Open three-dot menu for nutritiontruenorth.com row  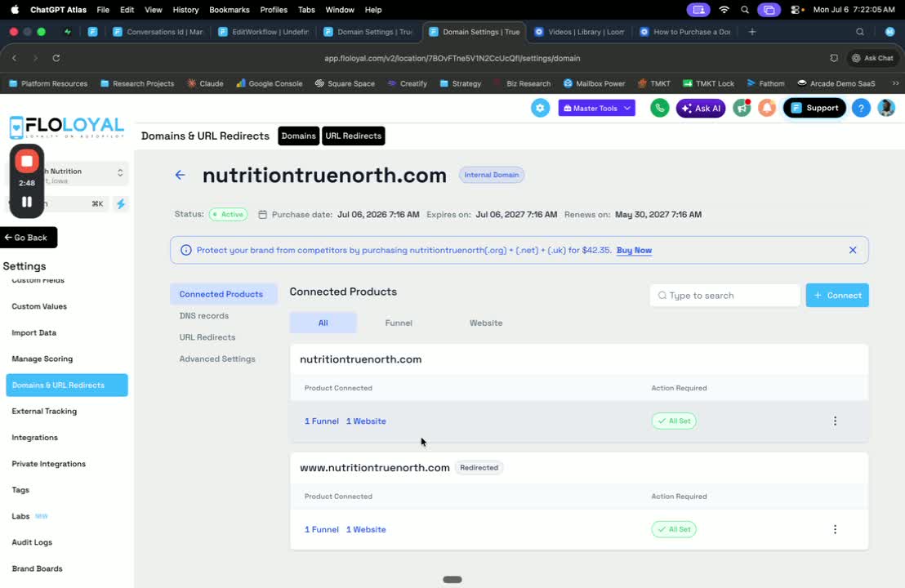click(835, 421)
